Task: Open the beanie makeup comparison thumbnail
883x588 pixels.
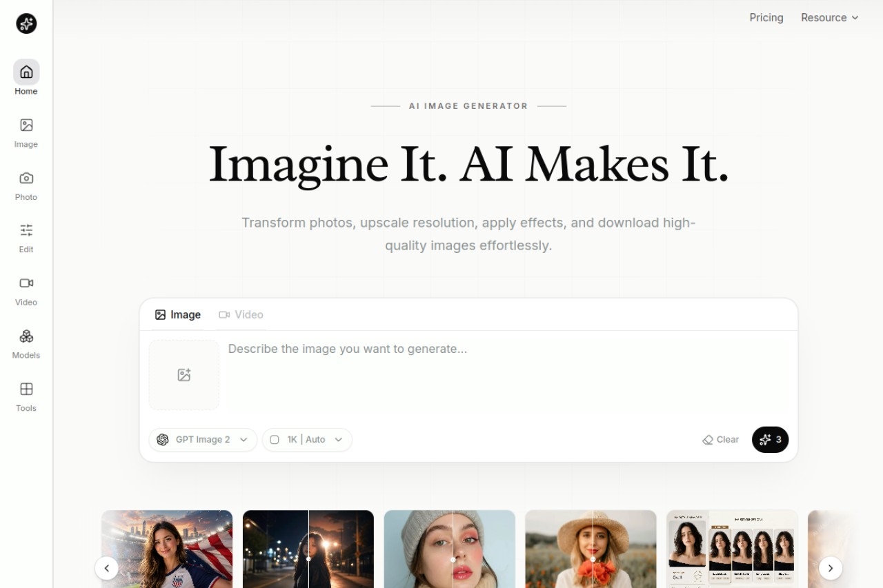Action: point(450,549)
